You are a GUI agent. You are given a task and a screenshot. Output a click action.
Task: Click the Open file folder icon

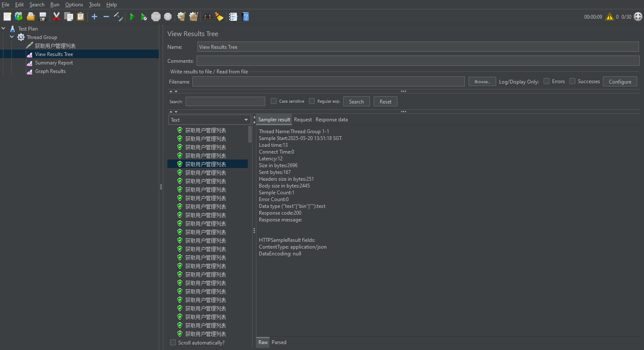click(31, 17)
